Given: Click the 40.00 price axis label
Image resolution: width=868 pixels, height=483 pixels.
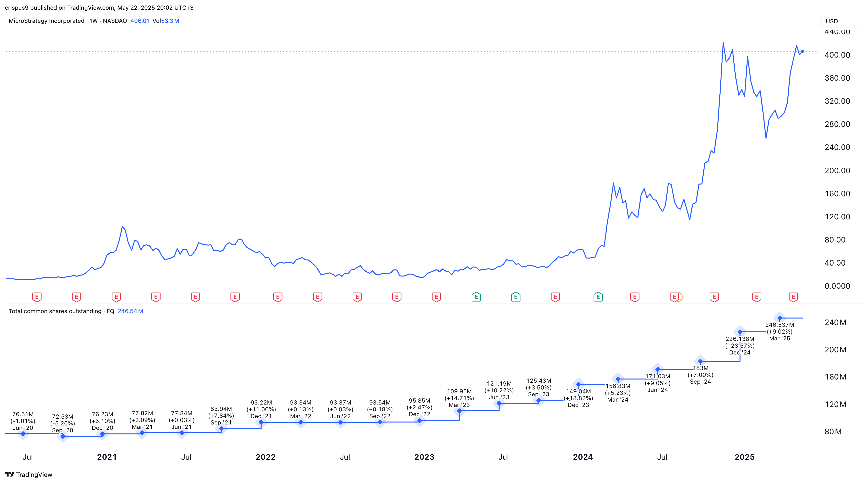Looking at the screenshot, I should [835, 263].
